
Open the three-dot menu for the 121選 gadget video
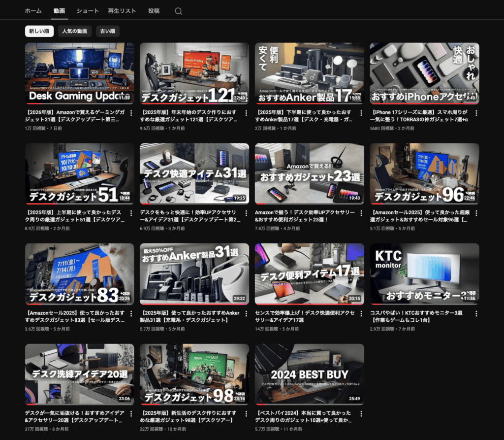pyautogui.click(x=246, y=113)
